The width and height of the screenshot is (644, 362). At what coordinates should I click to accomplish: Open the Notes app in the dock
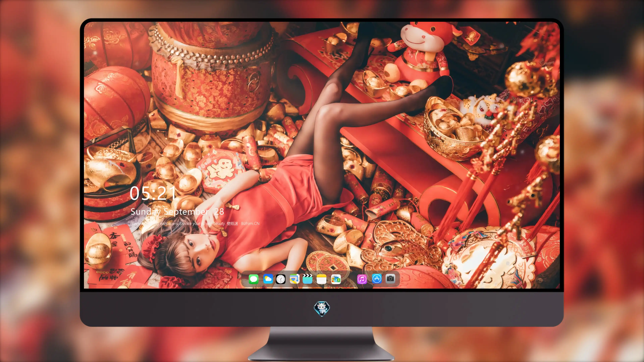click(x=321, y=279)
